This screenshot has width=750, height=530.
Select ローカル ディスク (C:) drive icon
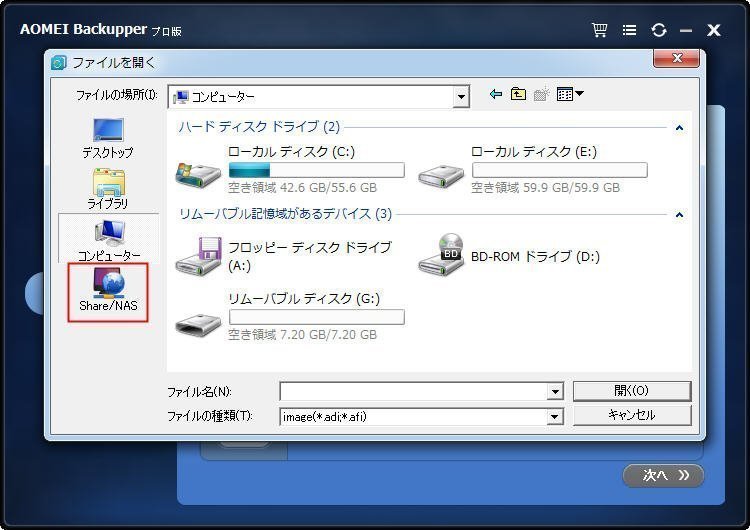[x=198, y=174]
